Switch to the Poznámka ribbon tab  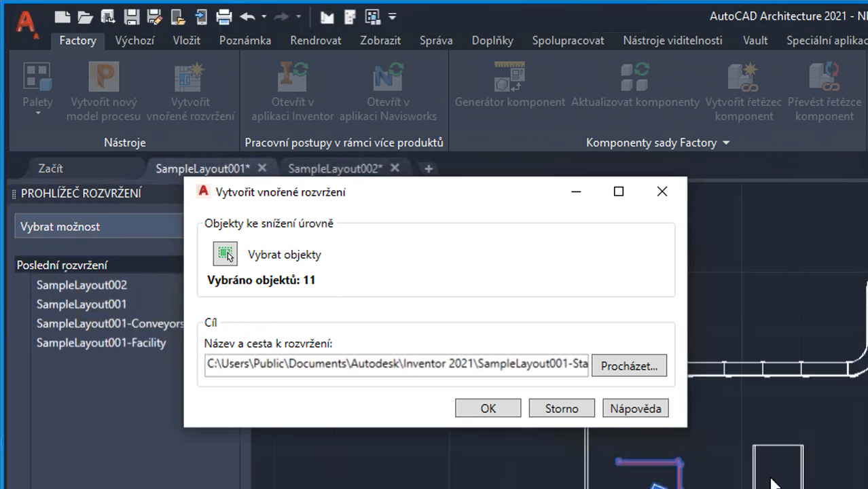click(x=245, y=41)
